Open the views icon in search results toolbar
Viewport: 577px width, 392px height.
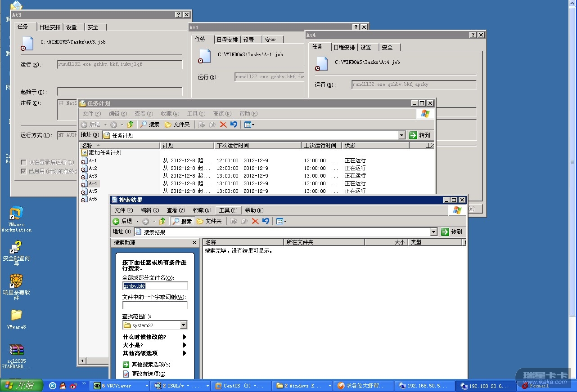point(280,221)
